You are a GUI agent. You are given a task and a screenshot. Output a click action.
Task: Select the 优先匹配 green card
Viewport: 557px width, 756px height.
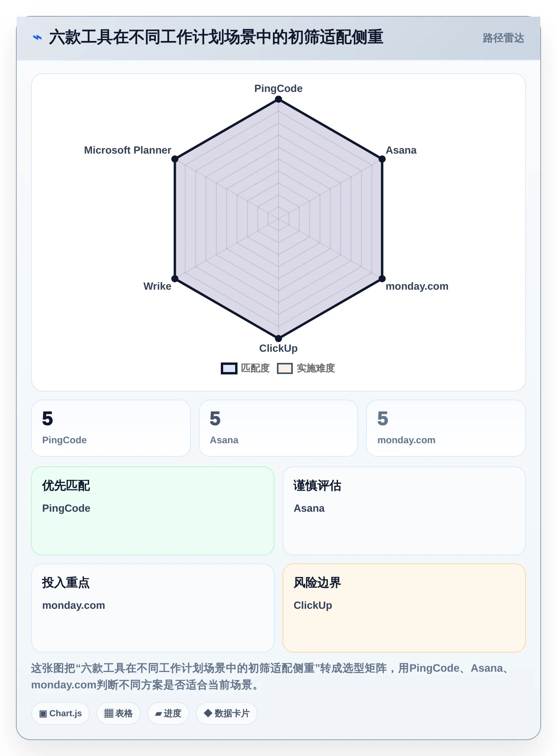(x=153, y=511)
